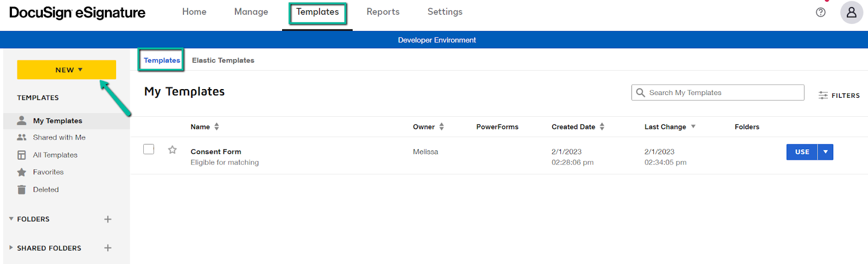Select All Templates in the sidebar
This screenshot has height=264, width=868.
click(55, 155)
